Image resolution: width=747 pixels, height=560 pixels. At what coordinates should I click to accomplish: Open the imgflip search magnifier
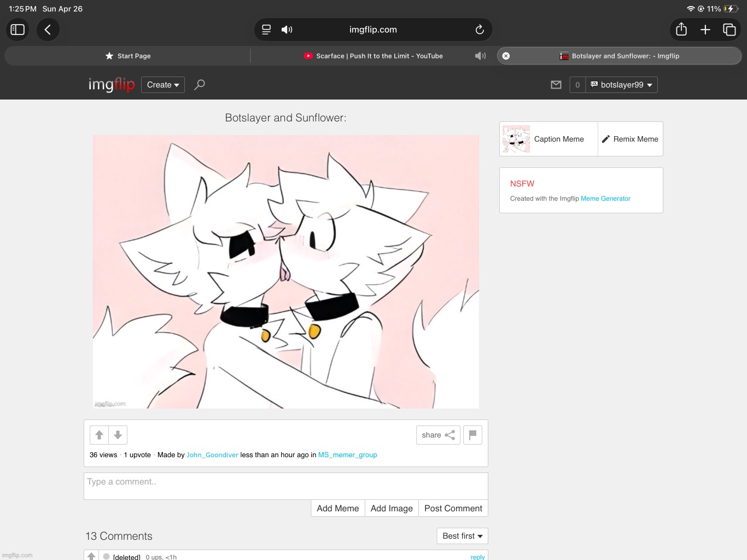(x=200, y=85)
